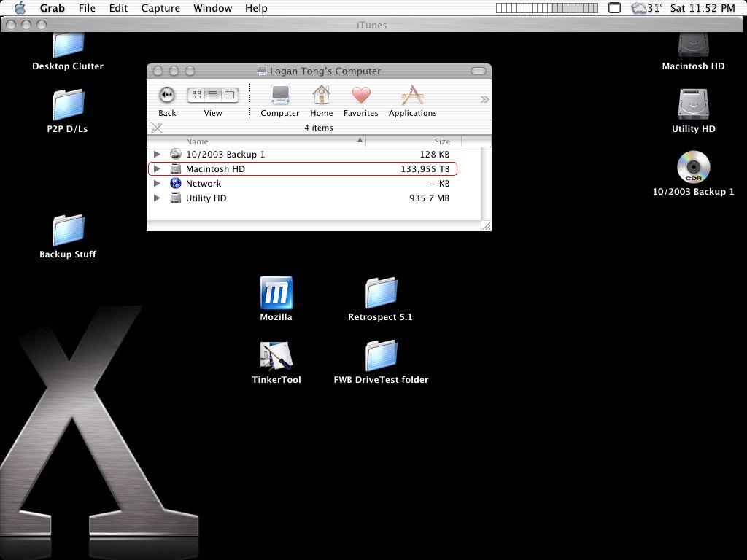
Task: Select the Utility HD desktop drive icon
Action: point(693,104)
